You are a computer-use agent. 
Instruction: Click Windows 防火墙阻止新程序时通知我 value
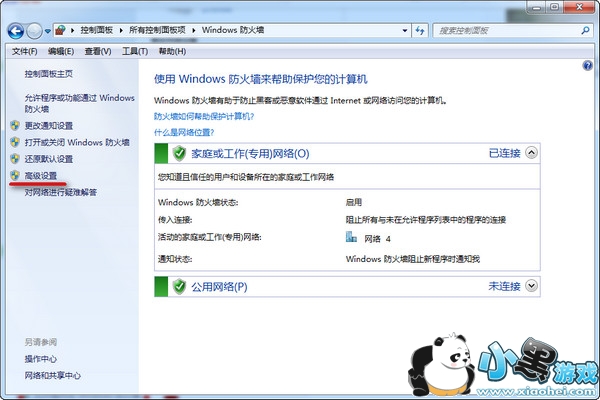pos(412,259)
